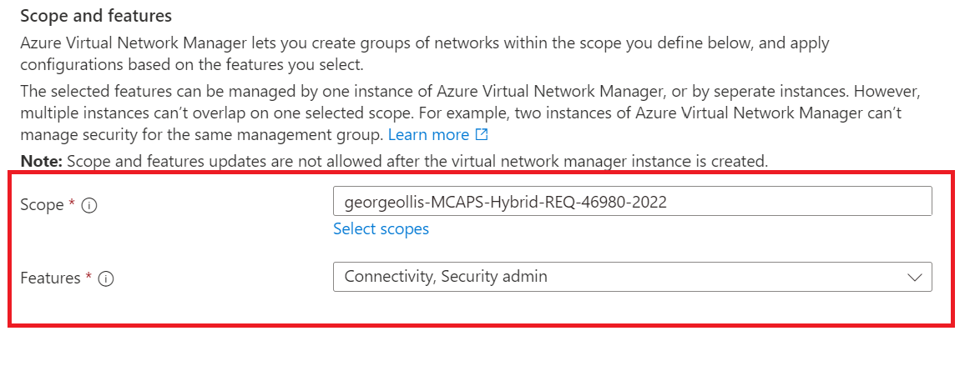Focus the Scope text input field
The height and width of the screenshot is (366, 980).
point(632,201)
